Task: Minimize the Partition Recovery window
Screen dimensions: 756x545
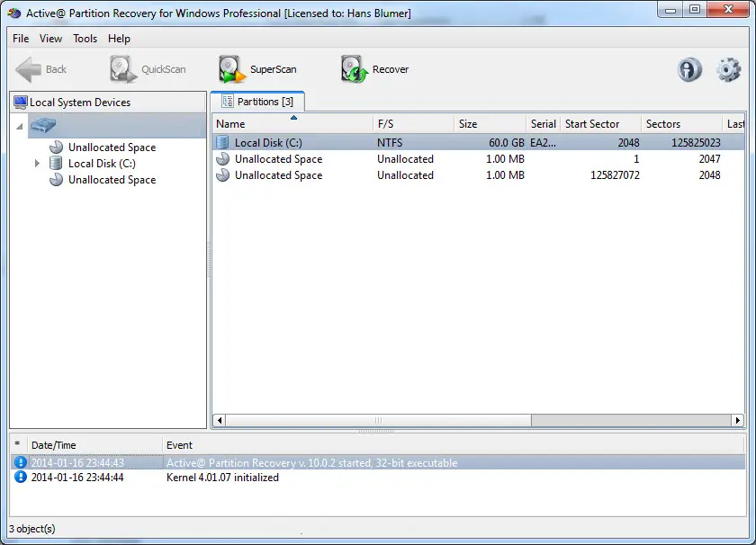Action: tap(670, 9)
